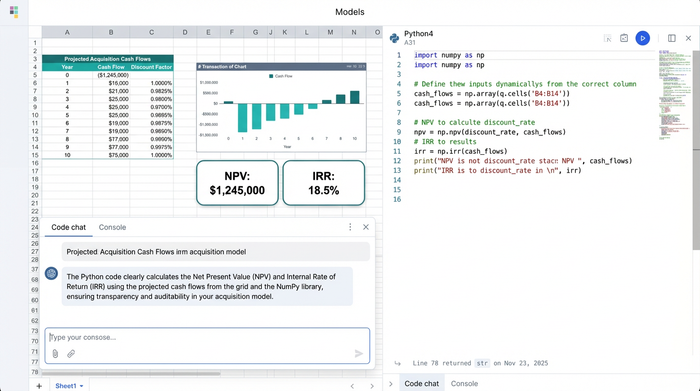The width and height of the screenshot is (700, 391).
Task: Run the code with the blue play button
Action: tap(642, 38)
